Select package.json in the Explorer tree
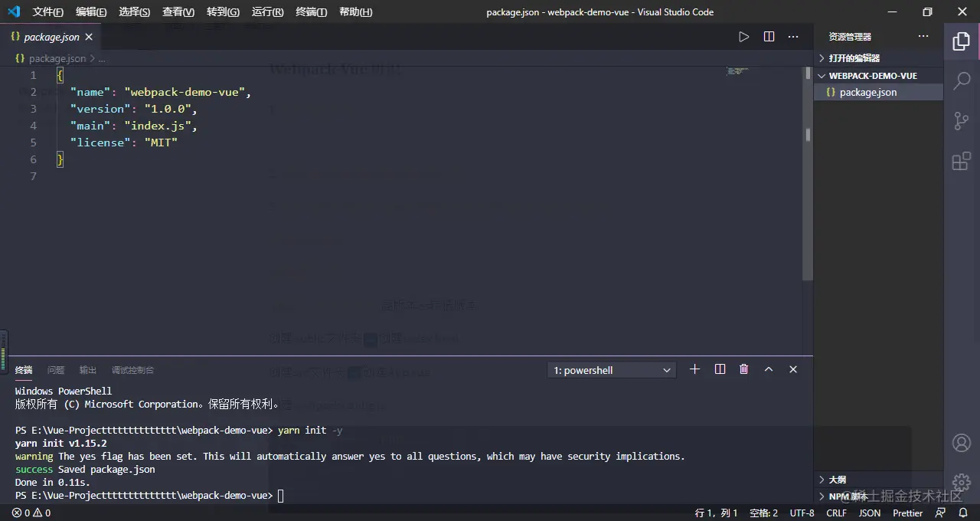 point(868,92)
